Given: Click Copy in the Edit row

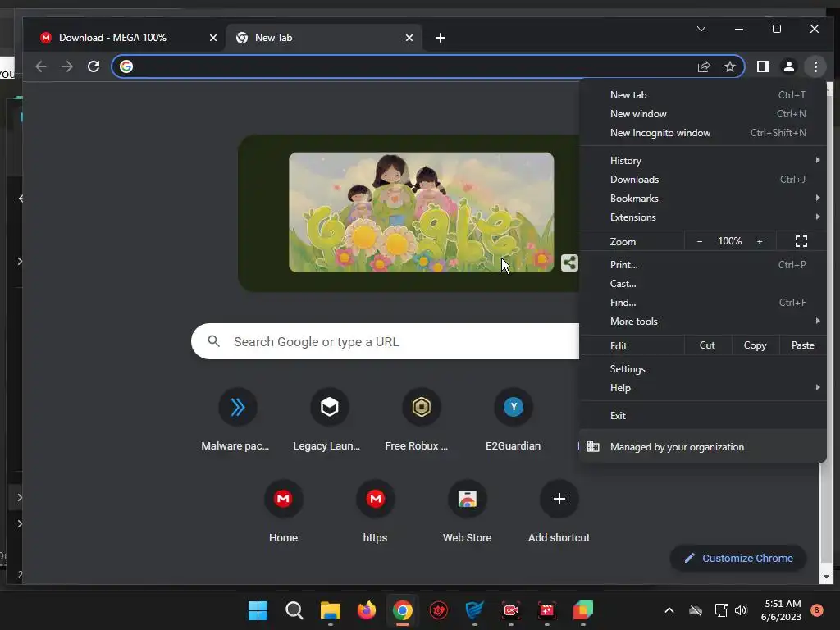Looking at the screenshot, I should tap(755, 345).
